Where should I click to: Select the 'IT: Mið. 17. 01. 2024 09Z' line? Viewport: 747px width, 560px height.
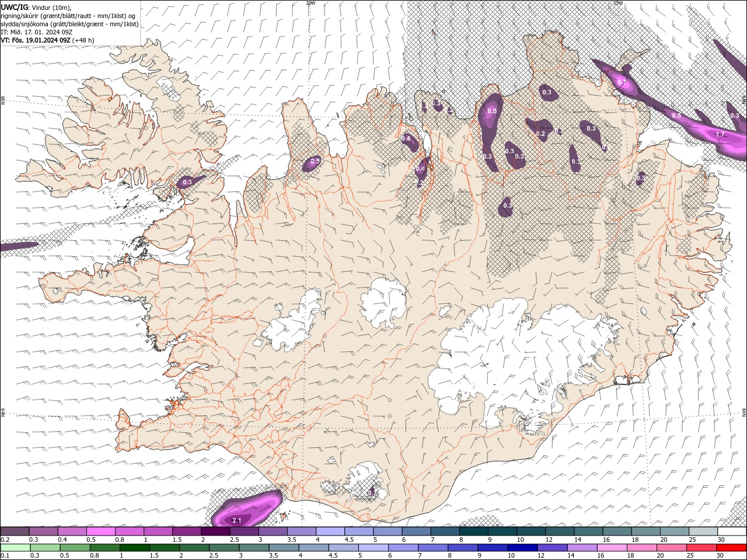coord(37,32)
